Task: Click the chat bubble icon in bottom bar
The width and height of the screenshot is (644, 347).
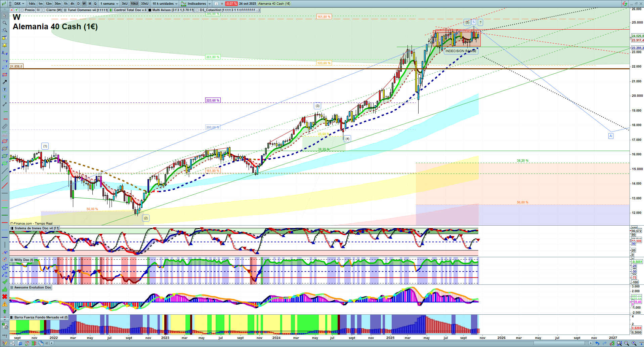Action: tap(20, 343)
